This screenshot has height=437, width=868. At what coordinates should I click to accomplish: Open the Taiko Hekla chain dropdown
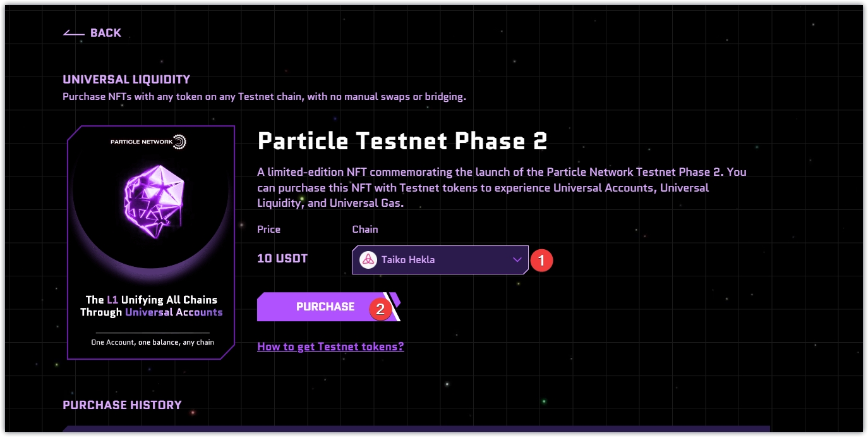436,260
